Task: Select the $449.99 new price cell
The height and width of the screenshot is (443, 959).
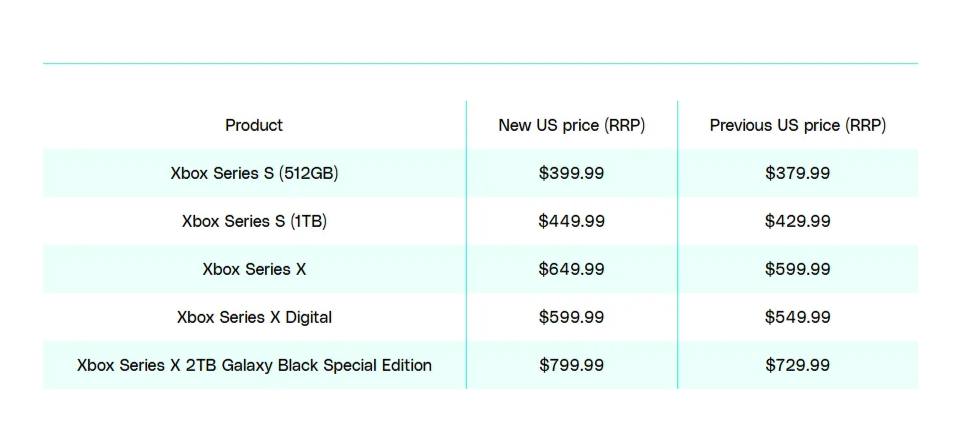Action: [571, 221]
